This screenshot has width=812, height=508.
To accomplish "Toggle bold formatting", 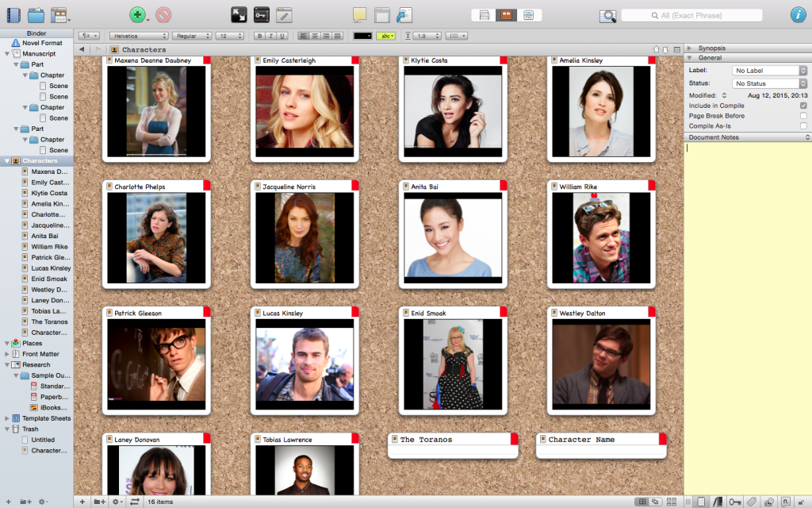I will [x=259, y=36].
